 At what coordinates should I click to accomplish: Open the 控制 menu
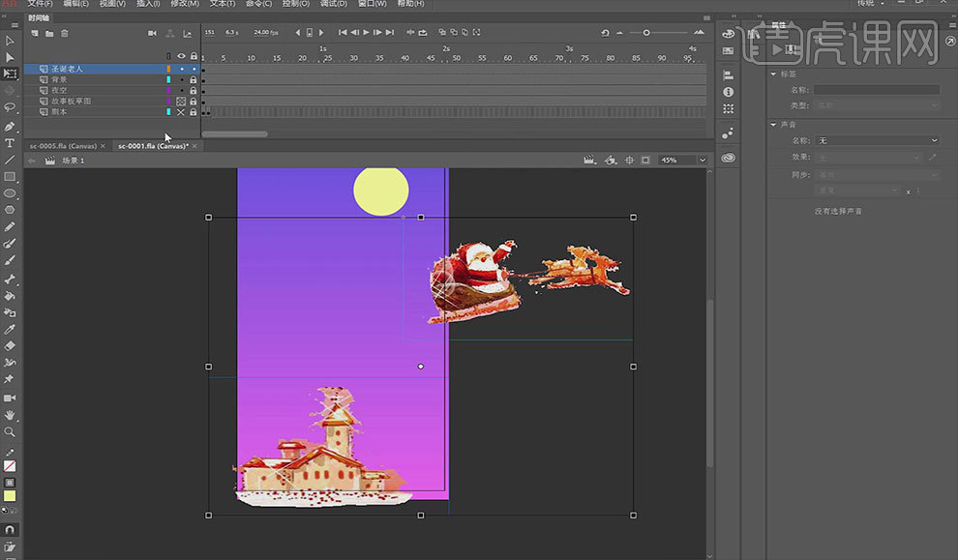click(x=296, y=3)
